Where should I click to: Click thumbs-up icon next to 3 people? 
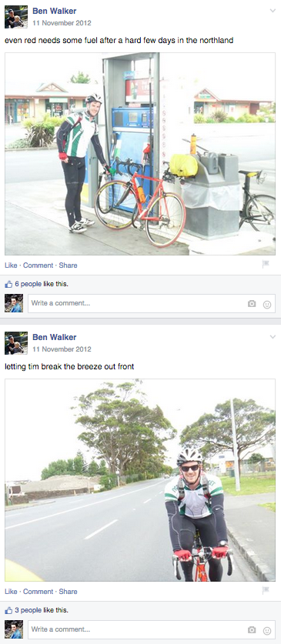pos(8,610)
